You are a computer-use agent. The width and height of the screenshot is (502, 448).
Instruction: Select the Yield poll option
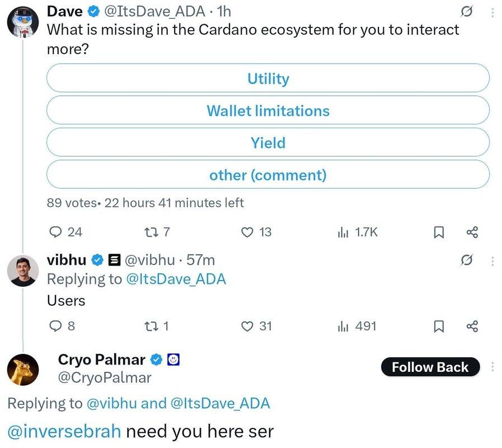pos(268,142)
